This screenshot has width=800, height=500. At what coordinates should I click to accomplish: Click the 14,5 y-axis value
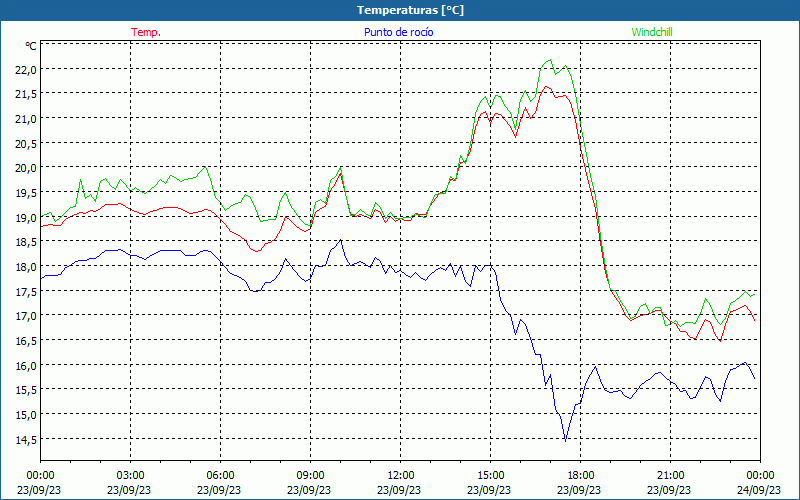(x=26, y=440)
